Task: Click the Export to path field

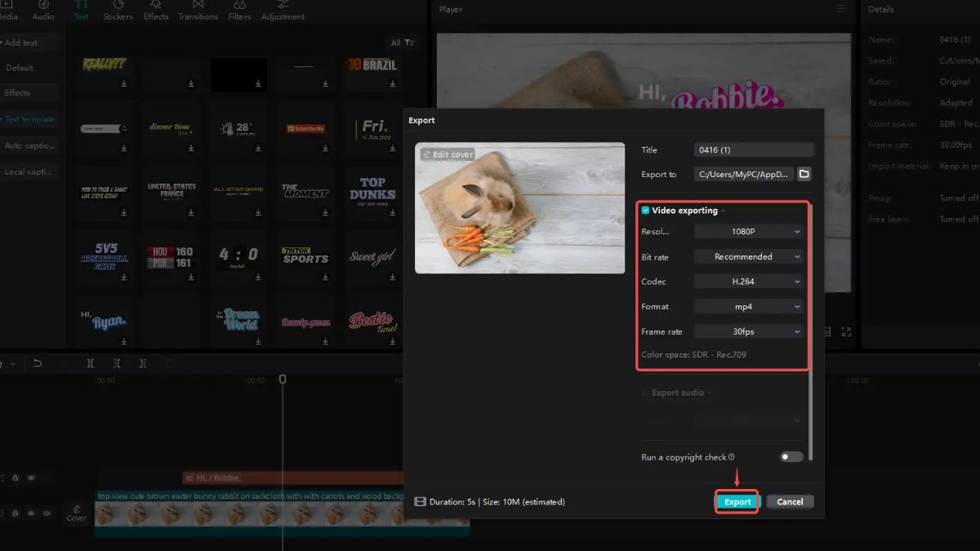Action: pos(743,174)
